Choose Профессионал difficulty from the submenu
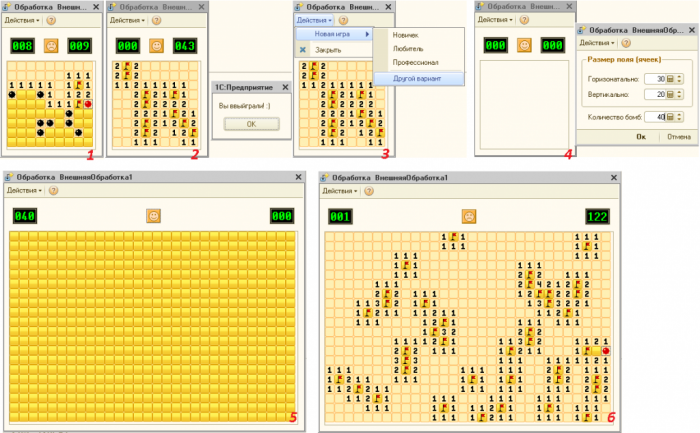Viewport: 700px width, 433px height. click(415, 62)
